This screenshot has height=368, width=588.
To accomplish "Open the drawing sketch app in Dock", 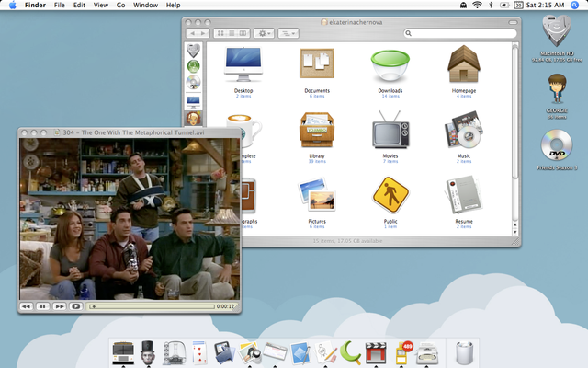I will click(x=325, y=352).
